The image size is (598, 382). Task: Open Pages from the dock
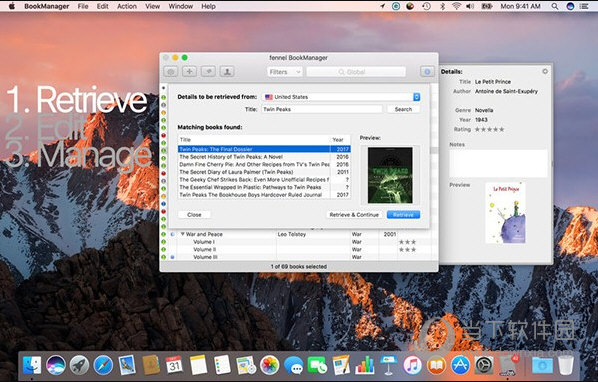[x=341, y=365]
